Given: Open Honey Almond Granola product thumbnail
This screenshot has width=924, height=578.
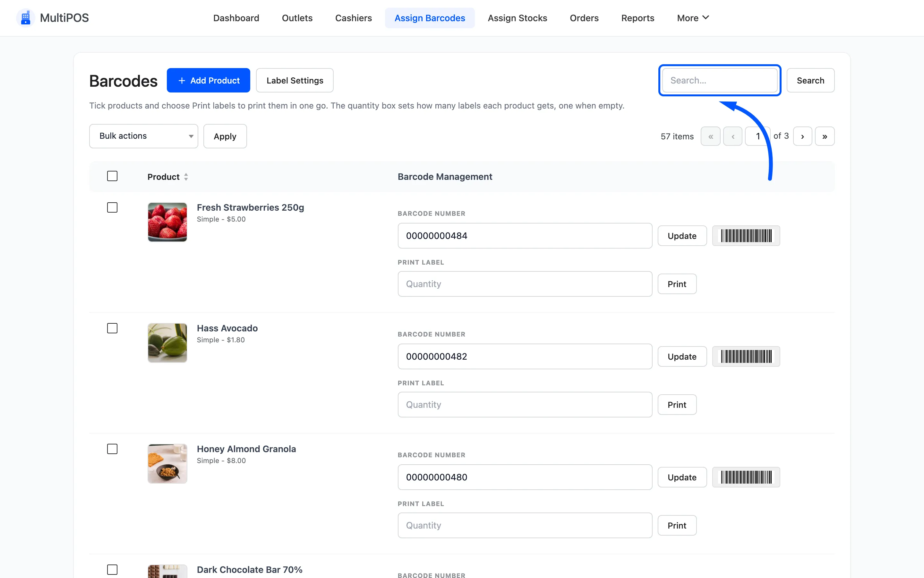Looking at the screenshot, I should tap(167, 464).
